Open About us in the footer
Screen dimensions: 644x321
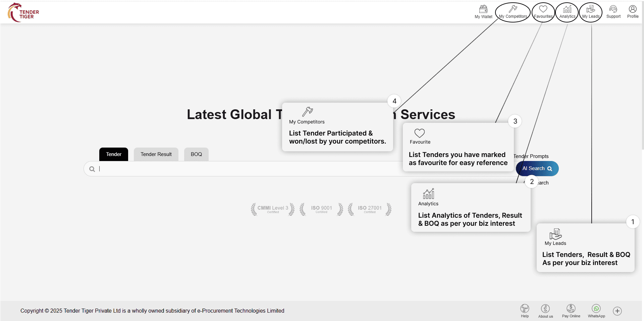pyautogui.click(x=545, y=311)
